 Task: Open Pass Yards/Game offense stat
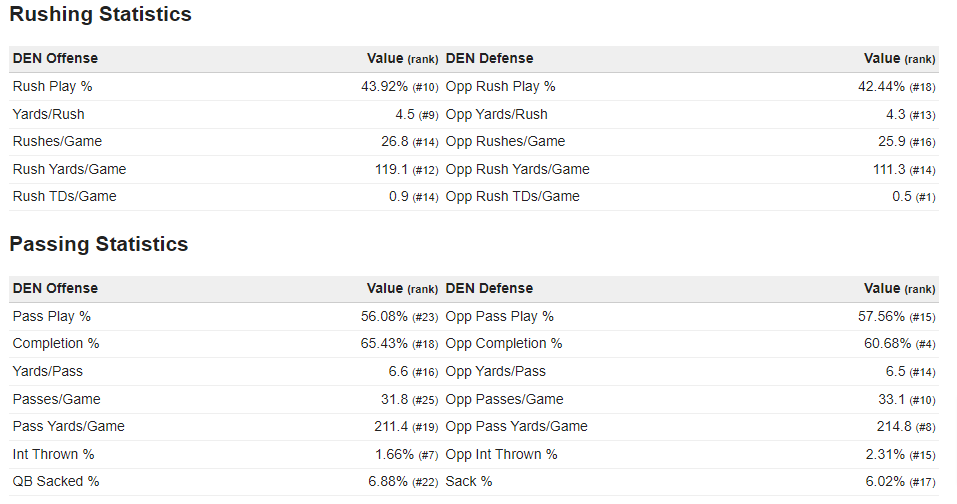pyautogui.click(x=69, y=427)
